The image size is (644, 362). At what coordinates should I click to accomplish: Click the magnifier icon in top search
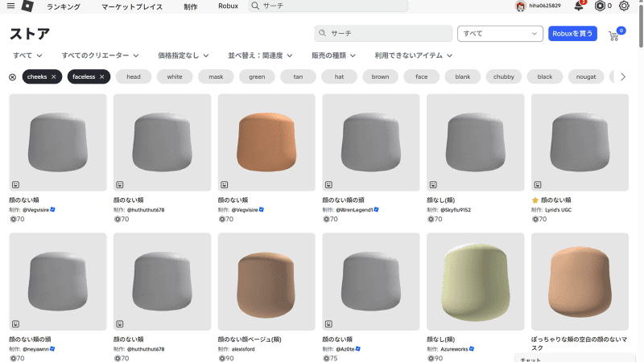tap(255, 6)
